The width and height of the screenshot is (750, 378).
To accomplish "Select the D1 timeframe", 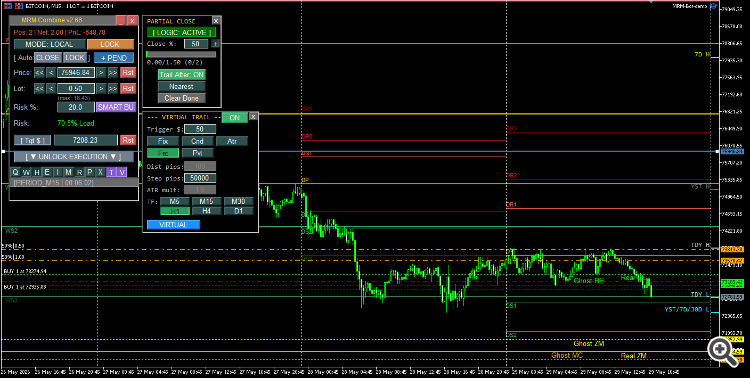I will 238,211.
